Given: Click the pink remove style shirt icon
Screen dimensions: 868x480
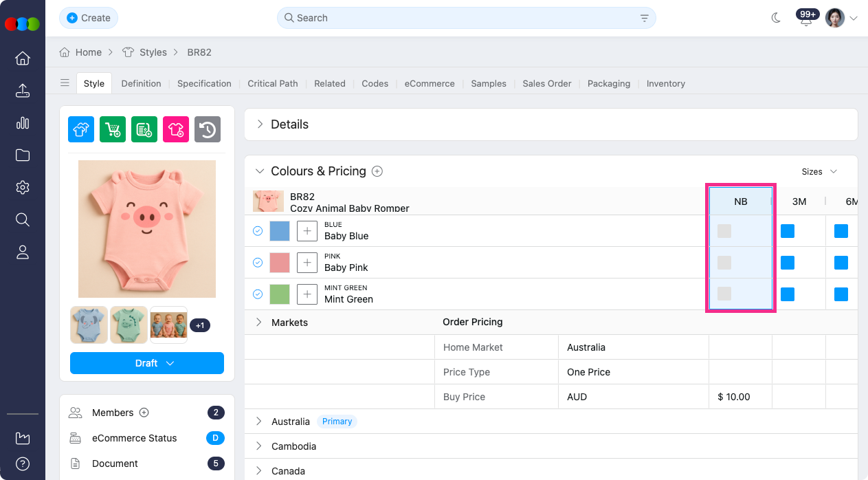Looking at the screenshot, I should pos(176,129).
